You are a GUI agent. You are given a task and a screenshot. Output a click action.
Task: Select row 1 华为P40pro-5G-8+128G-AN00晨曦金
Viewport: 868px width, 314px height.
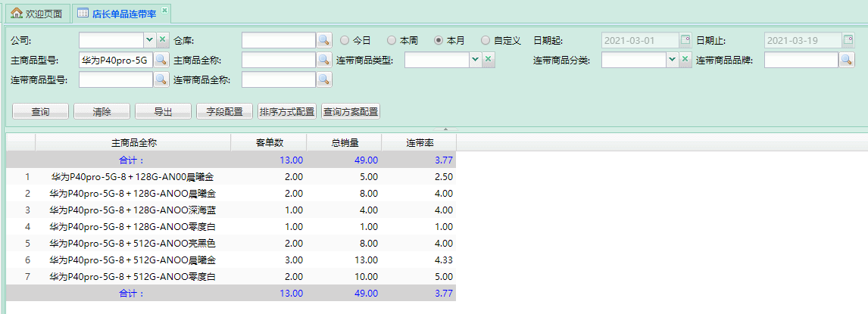[x=232, y=178]
